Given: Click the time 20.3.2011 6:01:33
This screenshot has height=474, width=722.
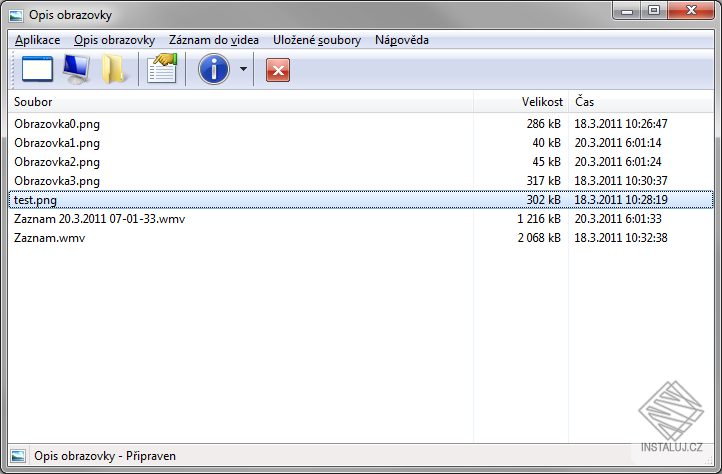Looking at the screenshot, I should pyautogui.click(x=618, y=219).
